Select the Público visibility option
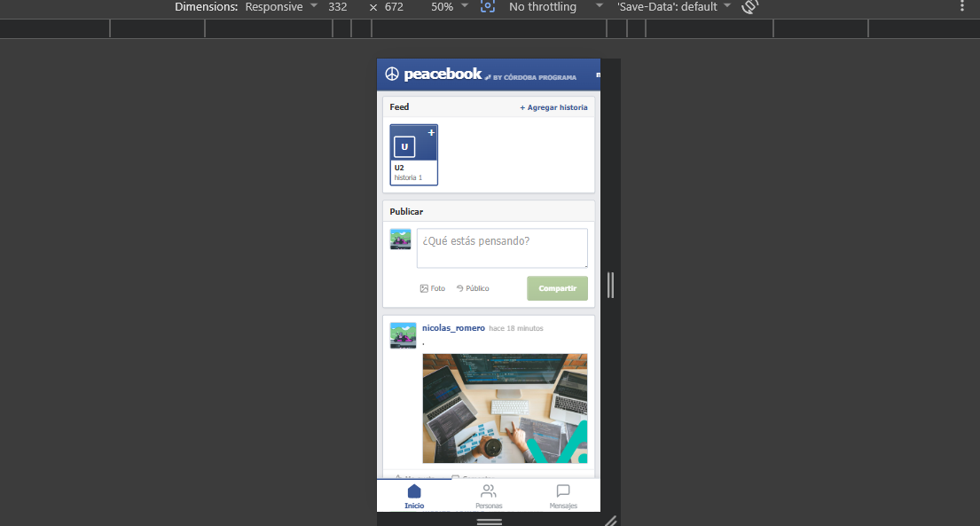 473,288
